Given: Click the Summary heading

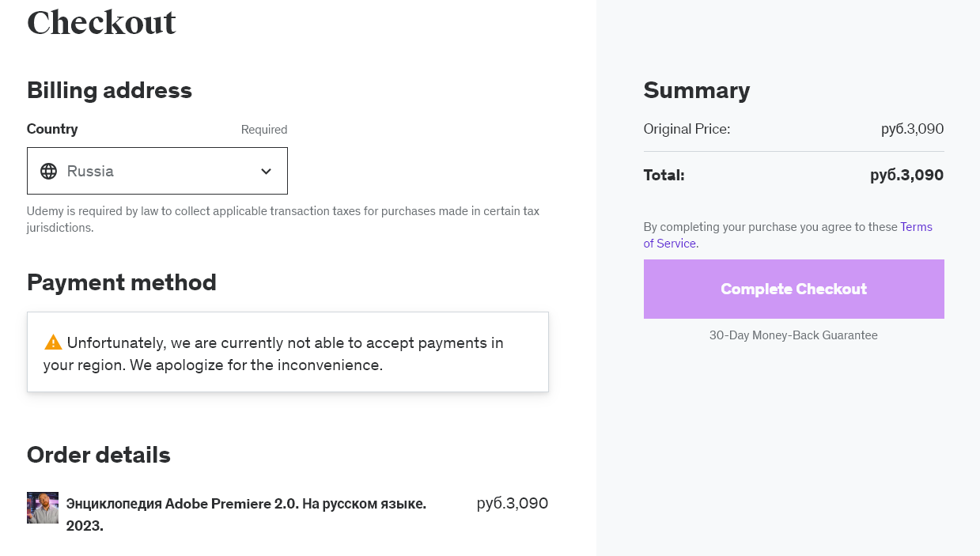Looking at the screenshot, I should pyautogui.click(x=697, y=90).
